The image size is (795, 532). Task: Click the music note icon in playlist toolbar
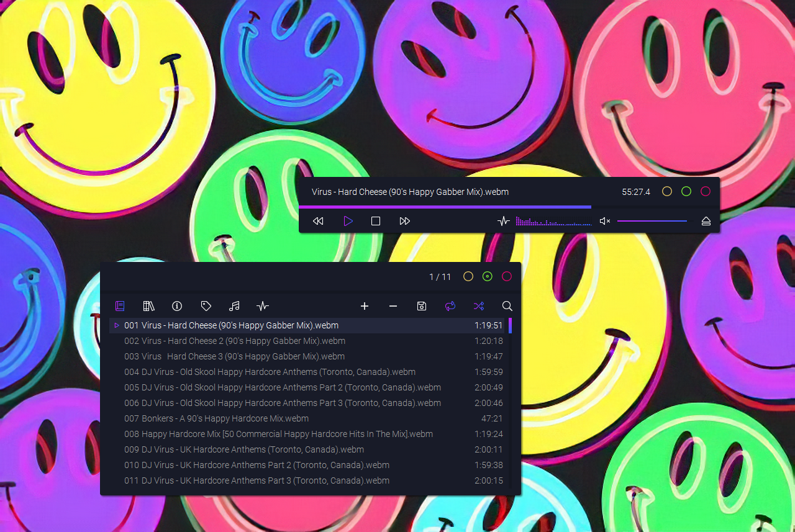tap(234, 306)
